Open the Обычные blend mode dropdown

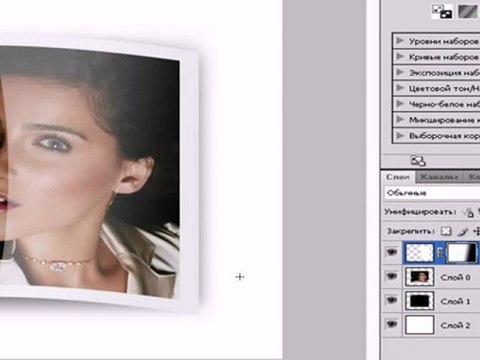tap(432, 193)
